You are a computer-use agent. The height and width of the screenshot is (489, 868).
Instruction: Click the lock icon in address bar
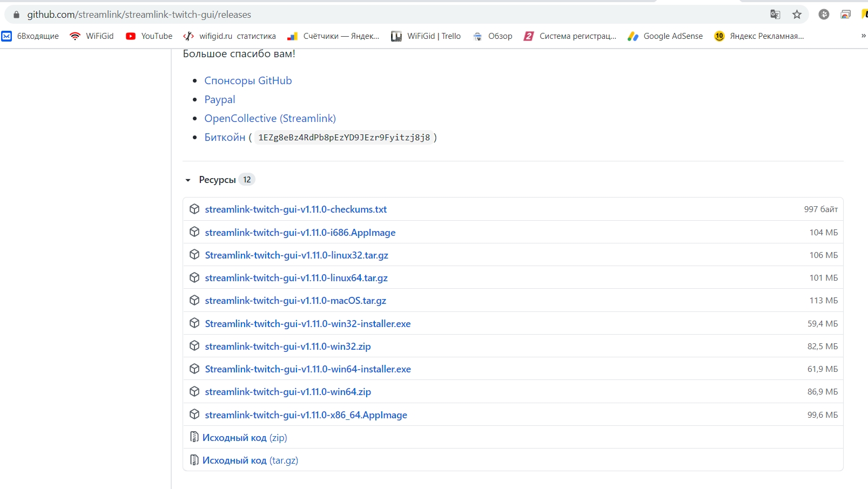16,15
